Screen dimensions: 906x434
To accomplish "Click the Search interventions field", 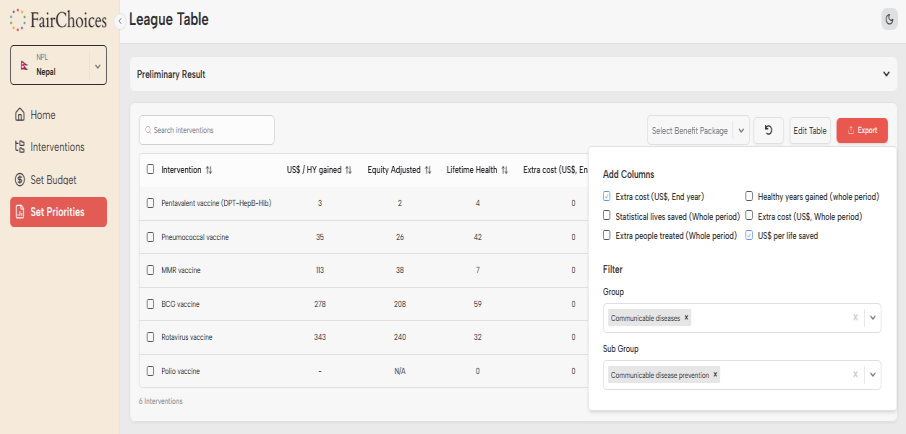I will (x=207, y=130).
